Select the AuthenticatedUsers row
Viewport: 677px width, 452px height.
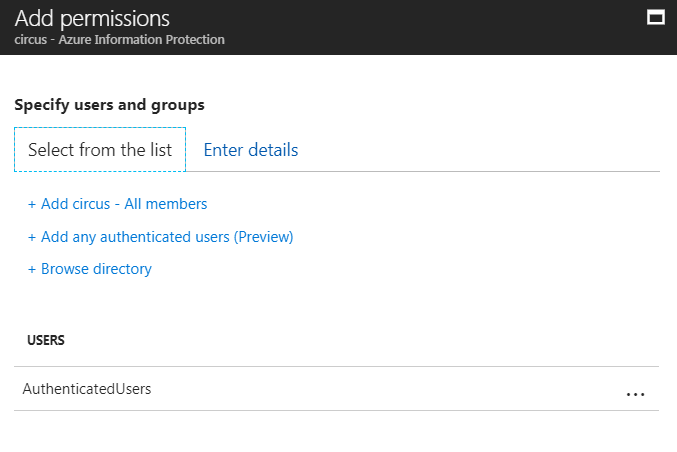(87, 389)
